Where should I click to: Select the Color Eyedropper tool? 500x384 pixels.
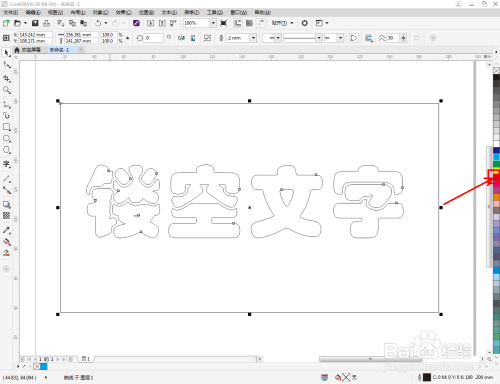[x=6, y=230]
